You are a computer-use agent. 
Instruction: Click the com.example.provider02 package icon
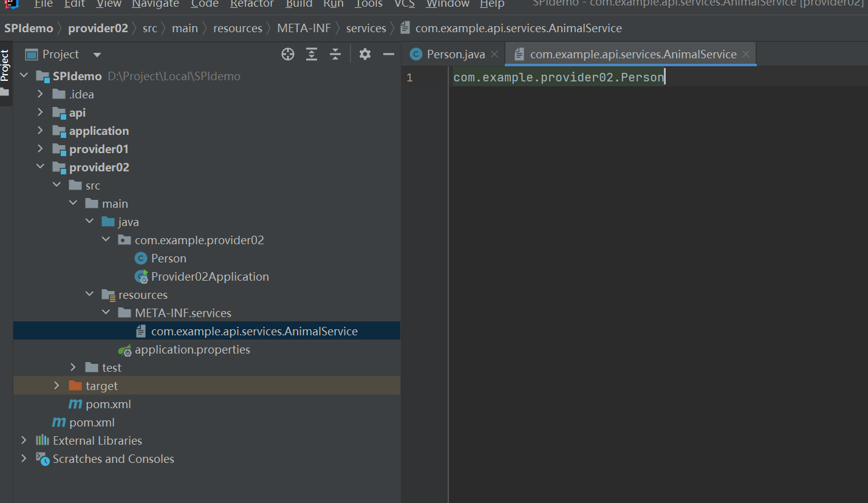125,240
